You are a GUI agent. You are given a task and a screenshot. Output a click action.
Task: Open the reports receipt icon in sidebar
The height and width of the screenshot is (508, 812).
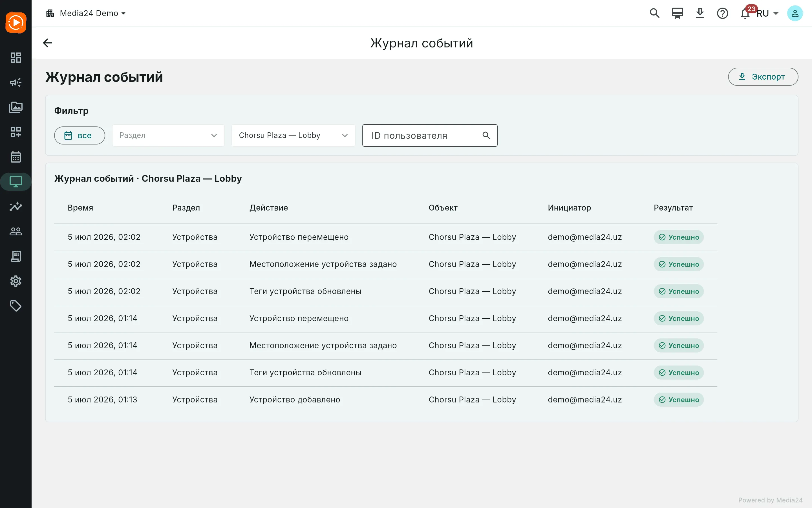(16, 256)
